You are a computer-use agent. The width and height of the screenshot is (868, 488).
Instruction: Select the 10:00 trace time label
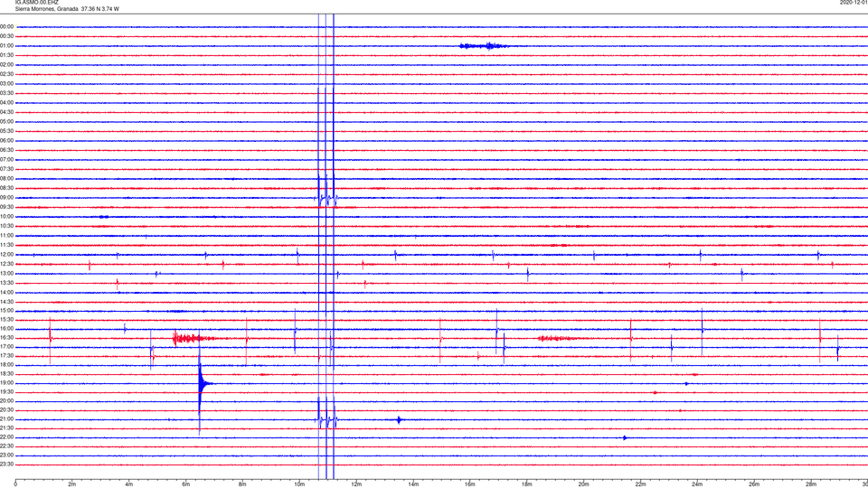6,216
